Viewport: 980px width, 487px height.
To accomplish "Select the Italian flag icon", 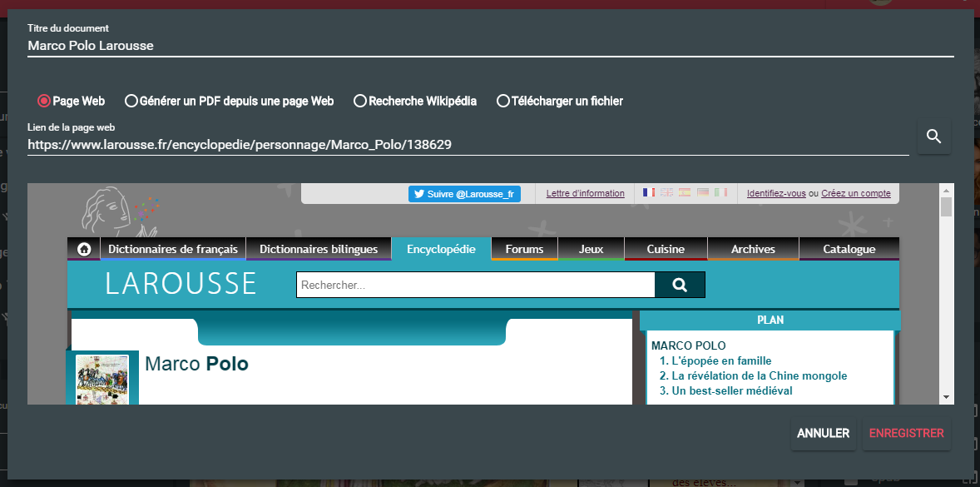I will point(720,193).
